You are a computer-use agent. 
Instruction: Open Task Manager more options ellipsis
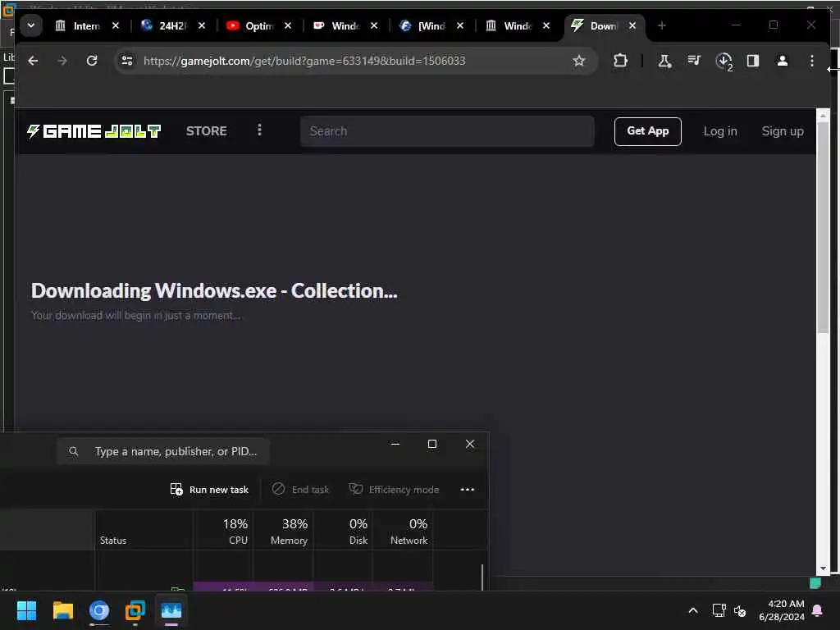click(467, 490)
